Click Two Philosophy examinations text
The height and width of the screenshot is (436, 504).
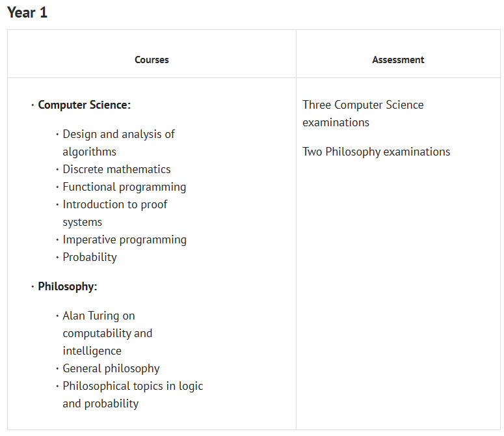pyautogui.click(x=376, y=152)
